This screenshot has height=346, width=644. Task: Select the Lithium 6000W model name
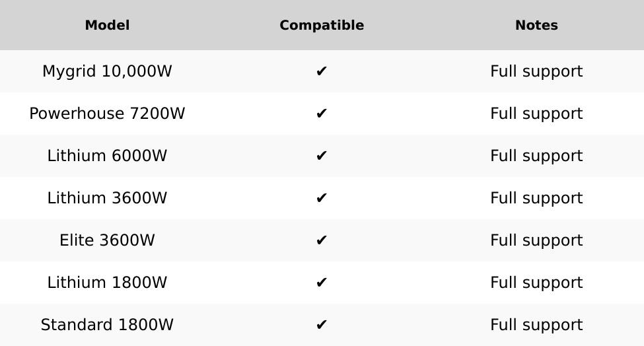[x=107, y=156]
